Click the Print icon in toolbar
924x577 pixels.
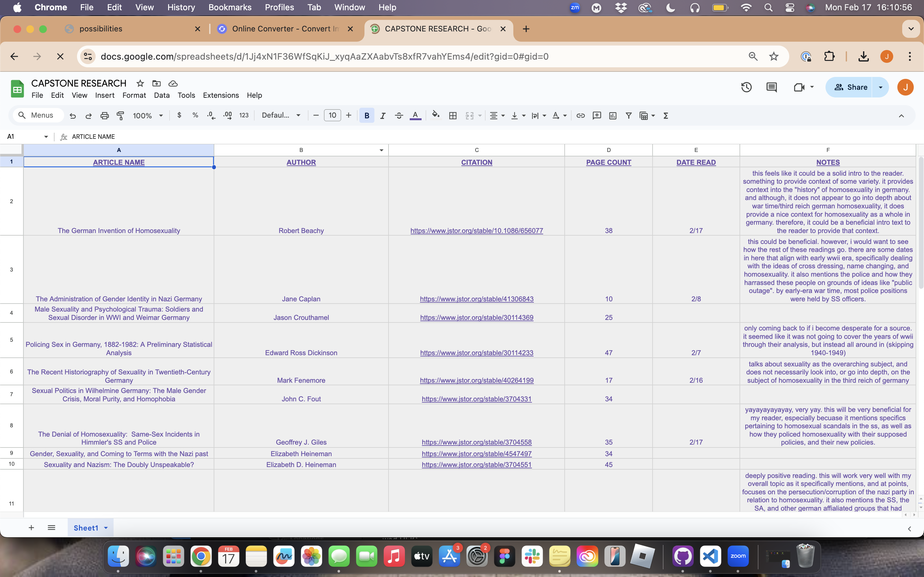[104, 116]
